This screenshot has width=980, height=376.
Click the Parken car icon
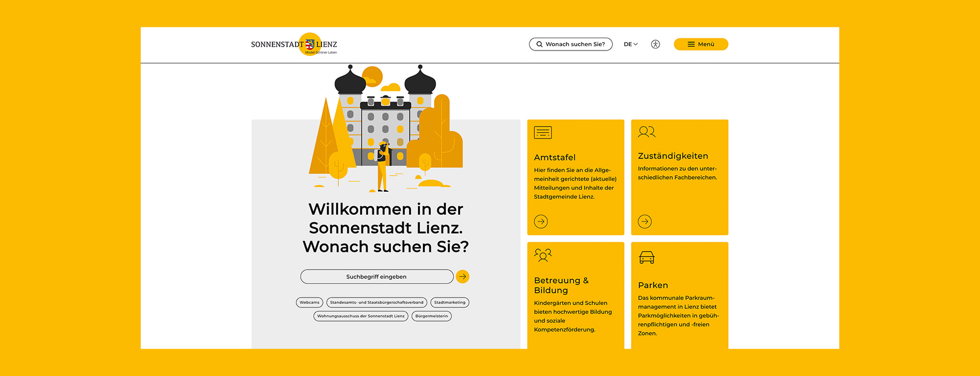click(x=646, y=257)
